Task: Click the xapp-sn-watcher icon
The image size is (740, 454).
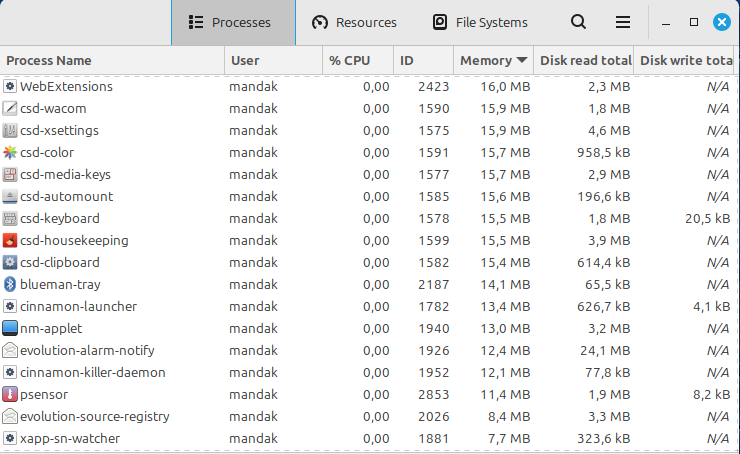Action: 10,438
